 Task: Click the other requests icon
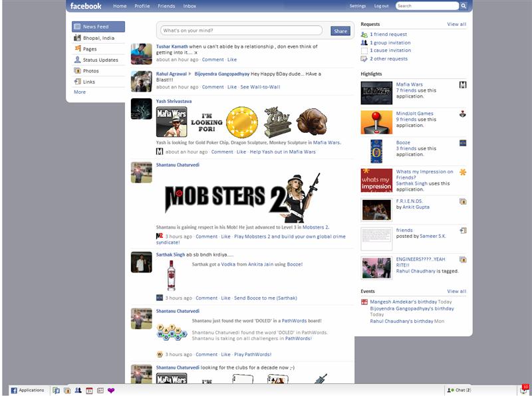point(364,58)
